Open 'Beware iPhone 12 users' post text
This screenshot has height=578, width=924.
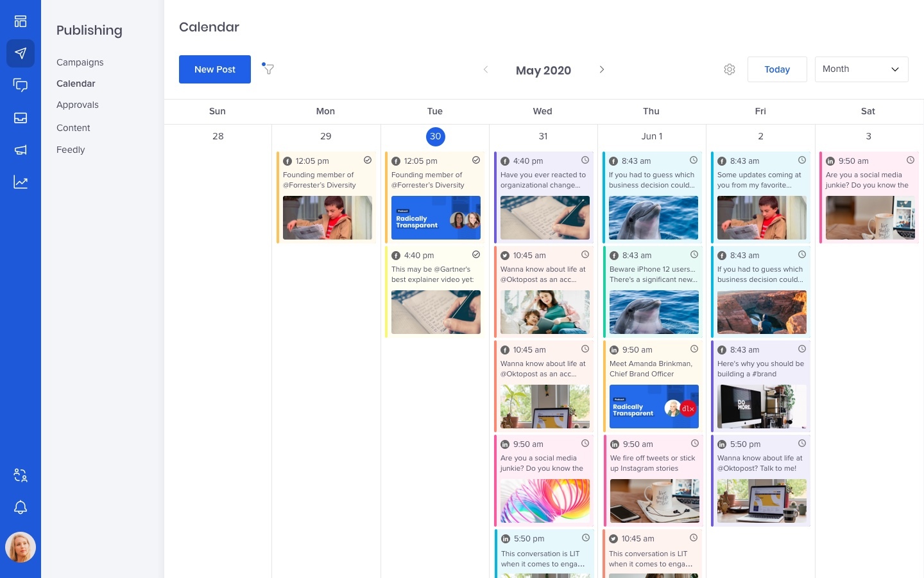[x=653, y=274]
